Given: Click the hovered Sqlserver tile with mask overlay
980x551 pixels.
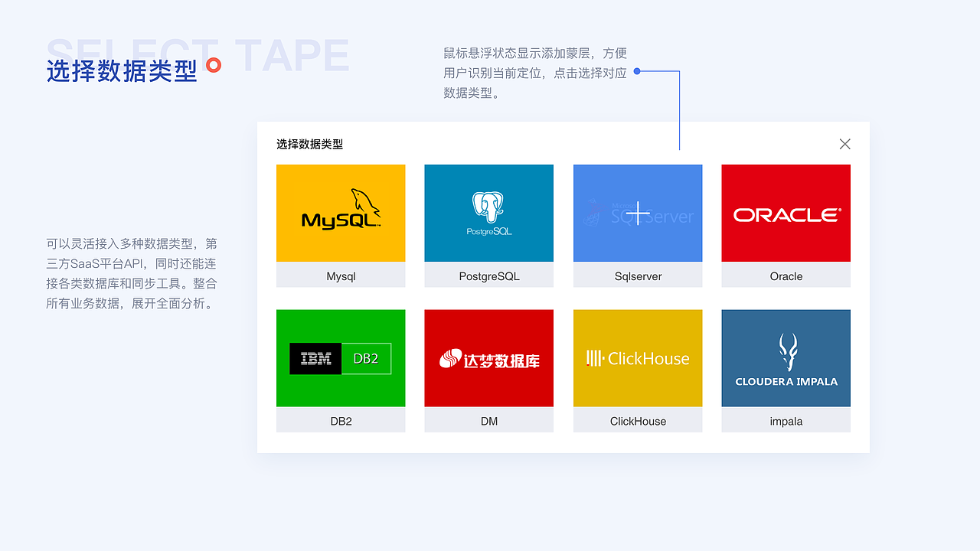Looking at the screenshot, I should click(x=638, y=213).
